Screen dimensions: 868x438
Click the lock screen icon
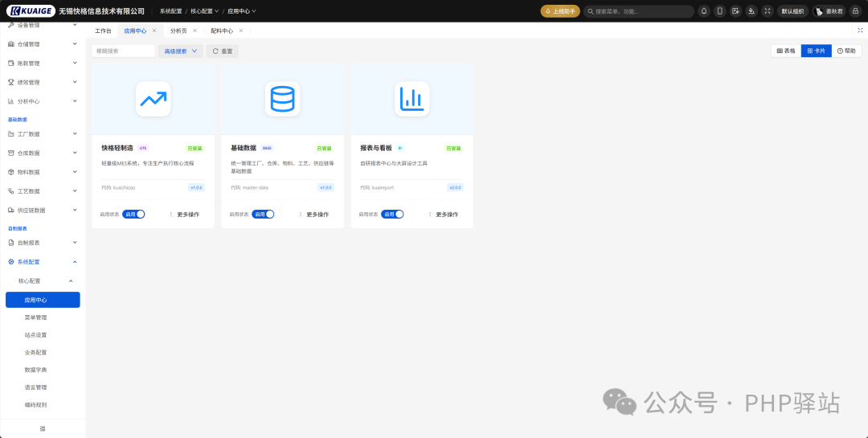[x=855, y=11]
